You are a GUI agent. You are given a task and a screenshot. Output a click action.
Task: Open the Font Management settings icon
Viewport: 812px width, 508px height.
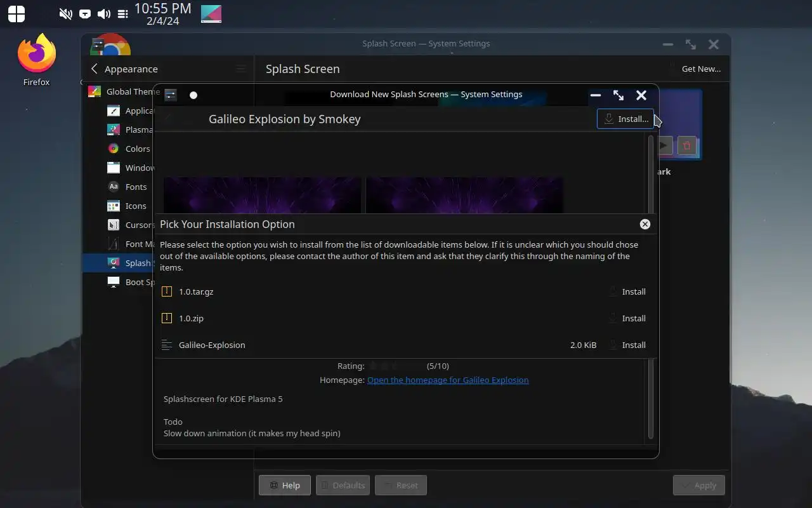(x=114, y=244)
